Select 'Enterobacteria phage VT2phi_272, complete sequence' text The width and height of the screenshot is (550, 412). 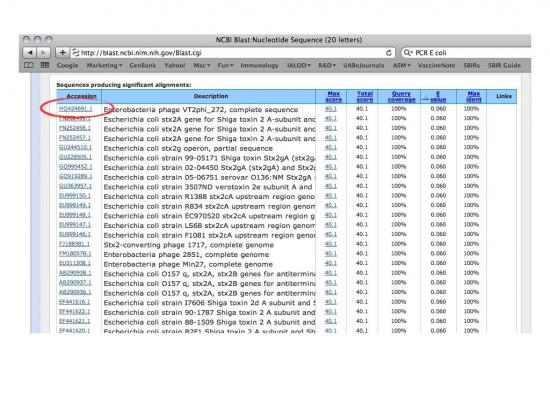click(x=201, y=110)
